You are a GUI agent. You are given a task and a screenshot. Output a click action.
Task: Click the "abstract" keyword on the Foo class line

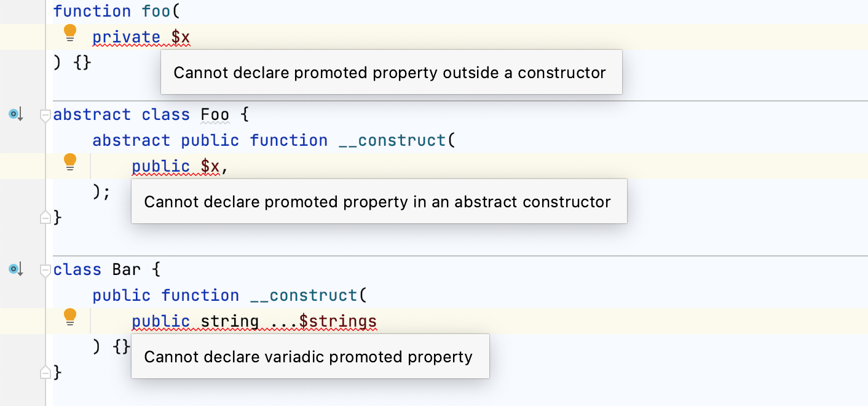point(91,114)
